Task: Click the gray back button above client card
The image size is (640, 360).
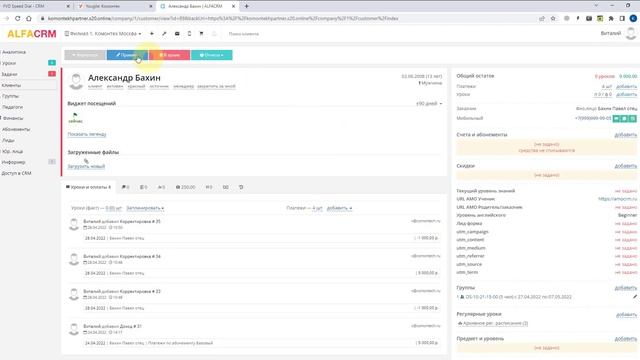Action: pos(85,55)
